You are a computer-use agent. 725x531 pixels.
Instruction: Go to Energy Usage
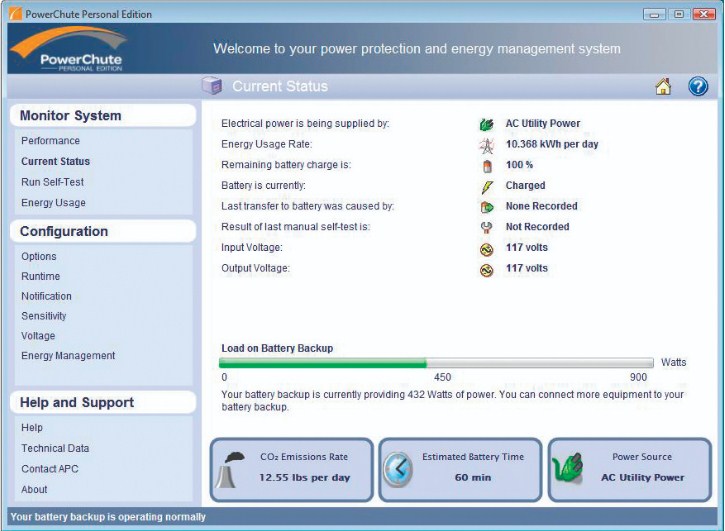[x=53, y=203]
